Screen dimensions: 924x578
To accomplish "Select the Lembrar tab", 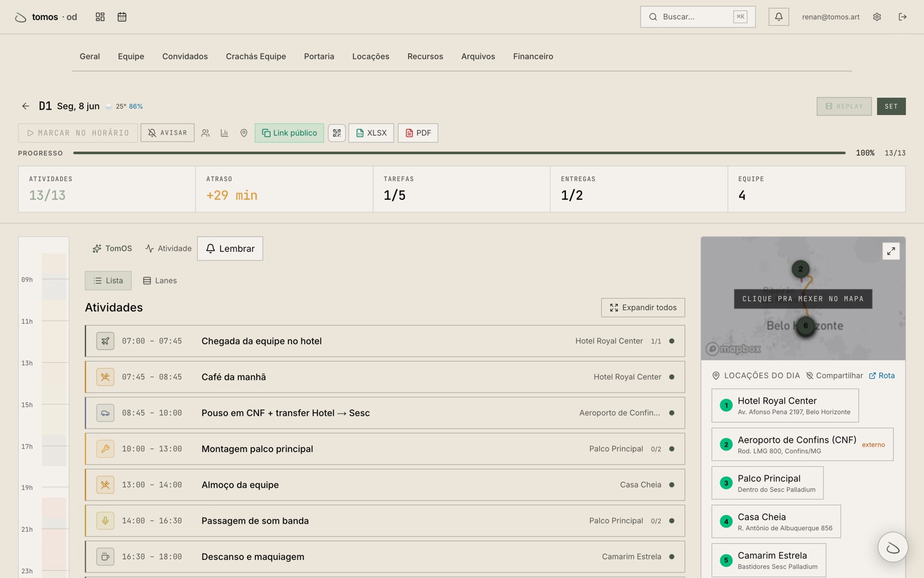I will point(230,249).
